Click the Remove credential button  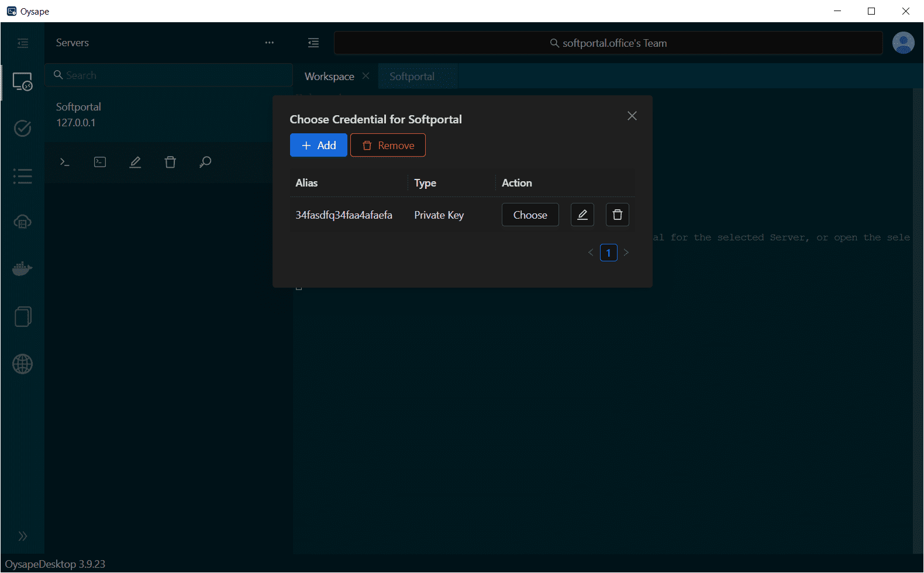[388, 145]
